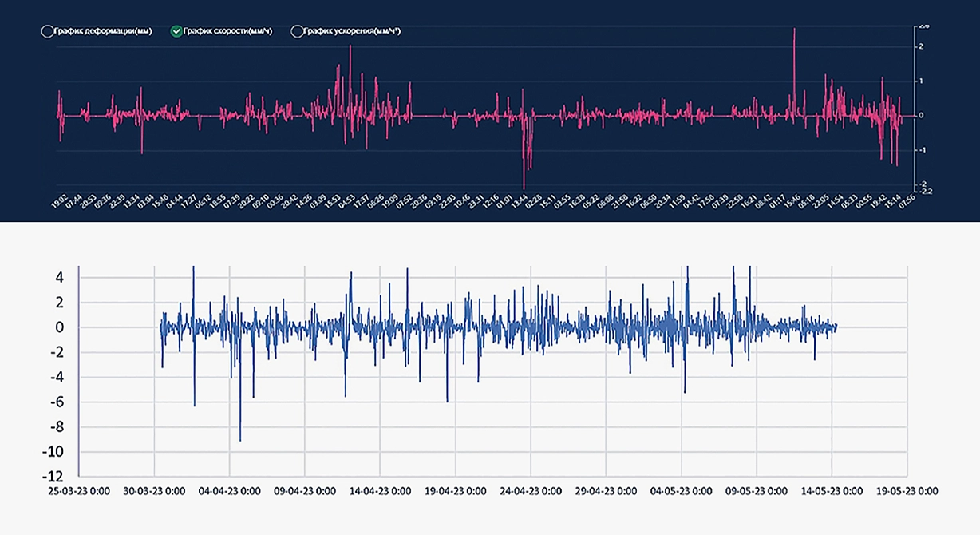Click the 25-03-23 0:00 date label
Screen dimensions: 980x535
[78, 490]
